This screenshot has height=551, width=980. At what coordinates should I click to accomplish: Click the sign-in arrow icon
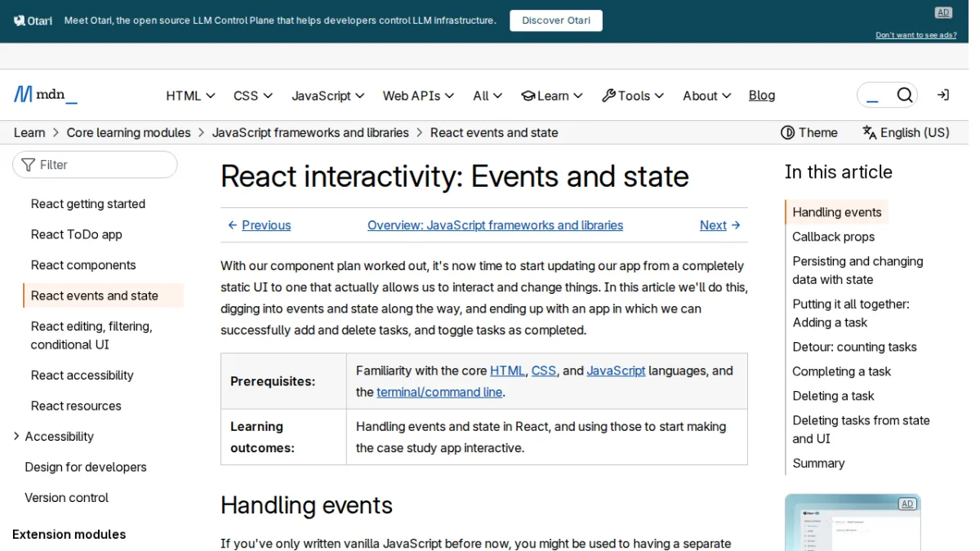[x=942, y=96]
